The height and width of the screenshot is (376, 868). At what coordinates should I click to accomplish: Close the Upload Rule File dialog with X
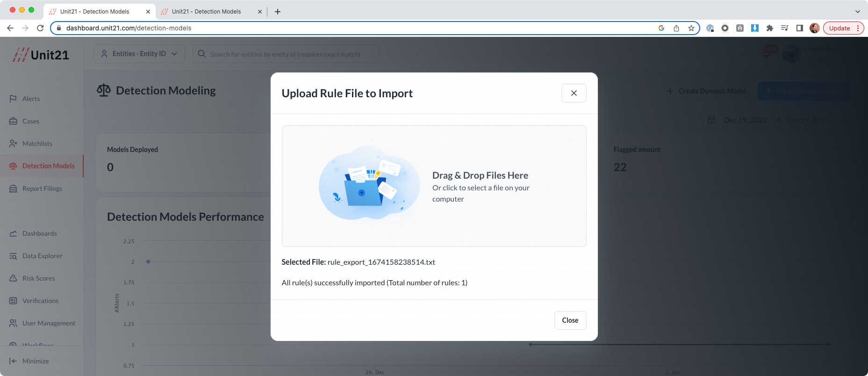point(574,93)
